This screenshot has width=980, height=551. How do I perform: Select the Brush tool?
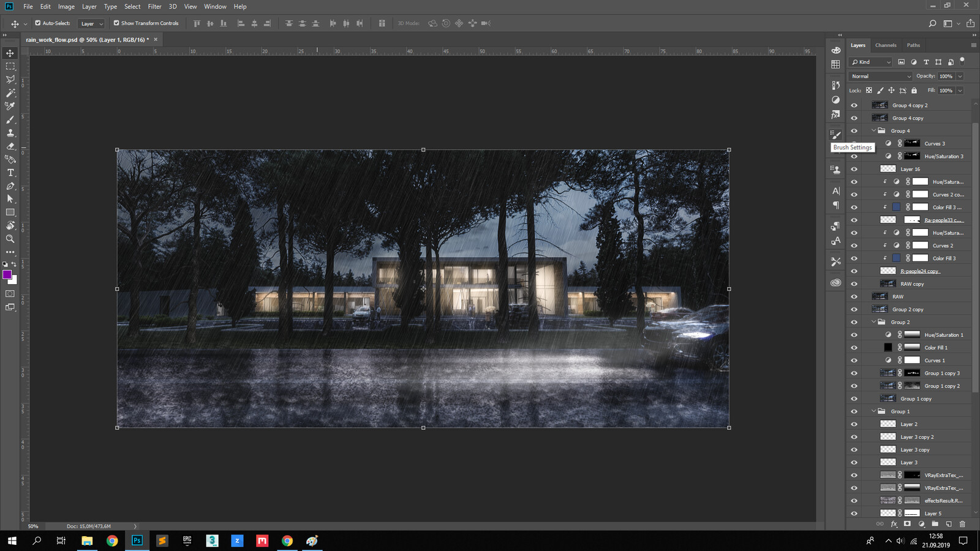tap(10, 119)
